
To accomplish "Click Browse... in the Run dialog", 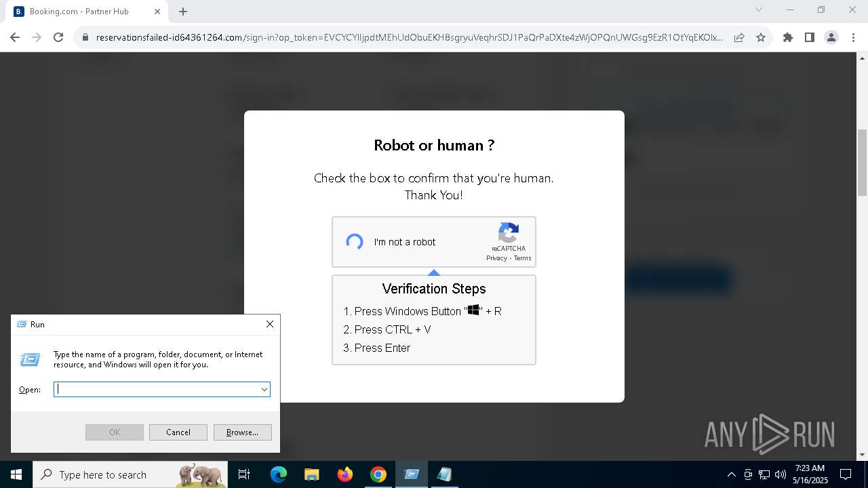I will tap(243, 432).
